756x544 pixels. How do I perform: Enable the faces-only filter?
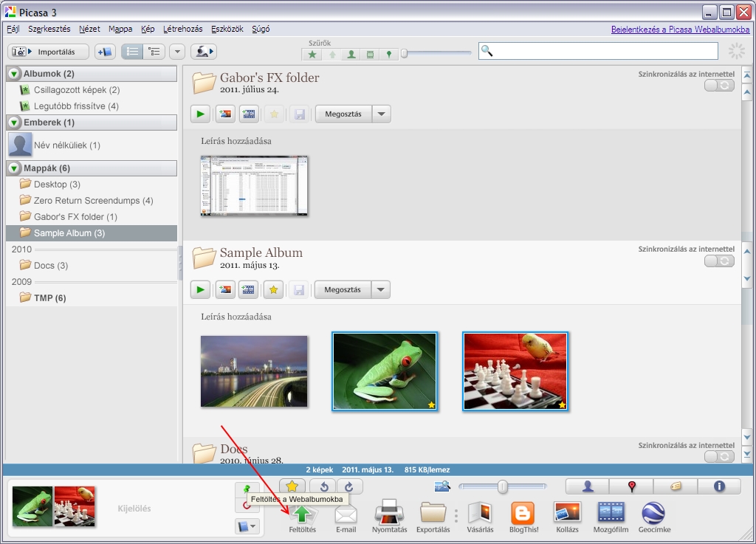coord(351,55)
